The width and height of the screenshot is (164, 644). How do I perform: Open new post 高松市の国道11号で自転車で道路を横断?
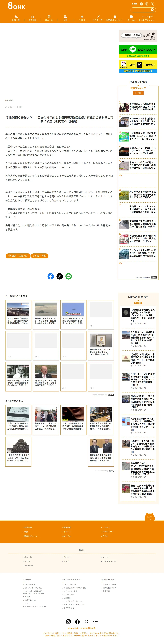138,403
